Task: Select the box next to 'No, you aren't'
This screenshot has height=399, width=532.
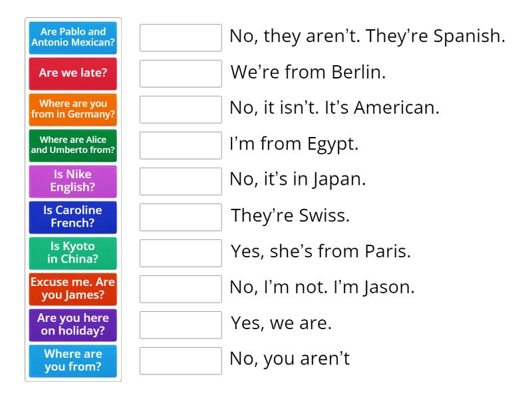Action: tap(181, 361)
